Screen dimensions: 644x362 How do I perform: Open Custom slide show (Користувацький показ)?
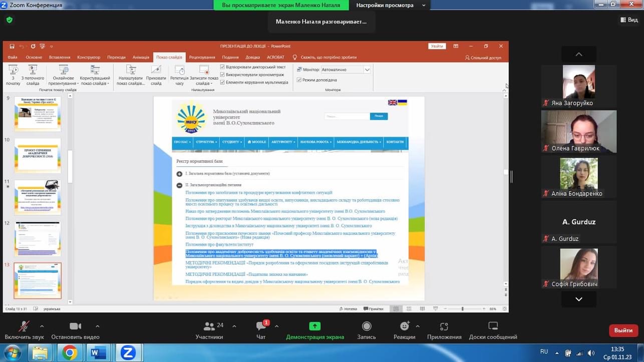(x=95, y=75)
